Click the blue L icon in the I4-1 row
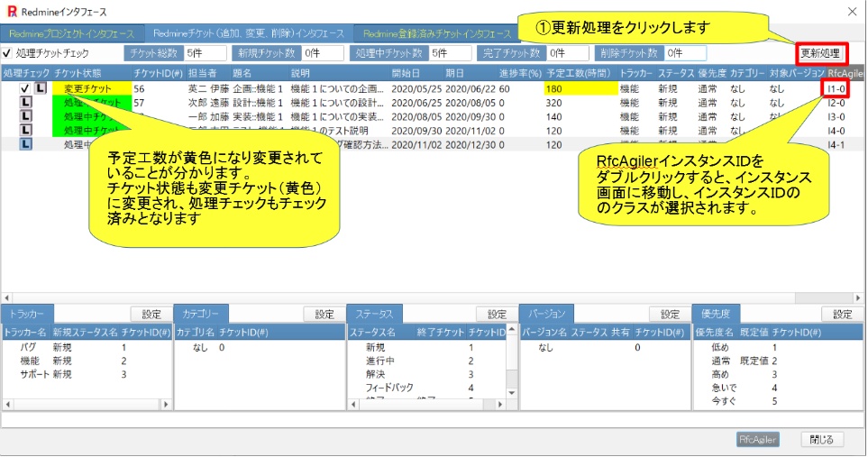 [x=25, y=144]
